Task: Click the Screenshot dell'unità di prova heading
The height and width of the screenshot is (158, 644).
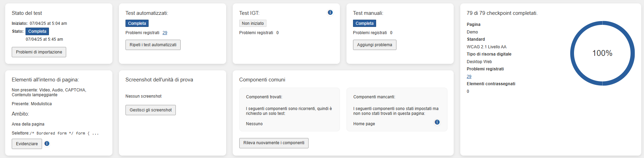Action: tap(159, 80)
